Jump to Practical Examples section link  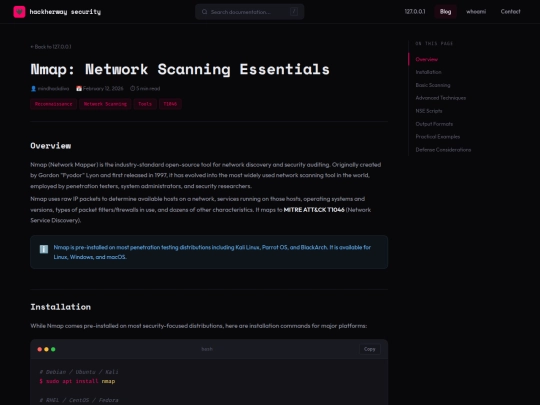(x=438, y=137)
